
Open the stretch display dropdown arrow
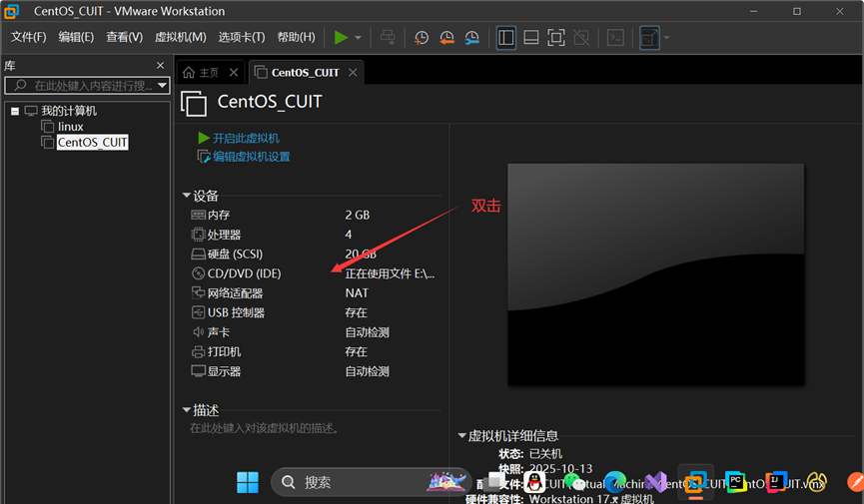[x=667, y=38]
